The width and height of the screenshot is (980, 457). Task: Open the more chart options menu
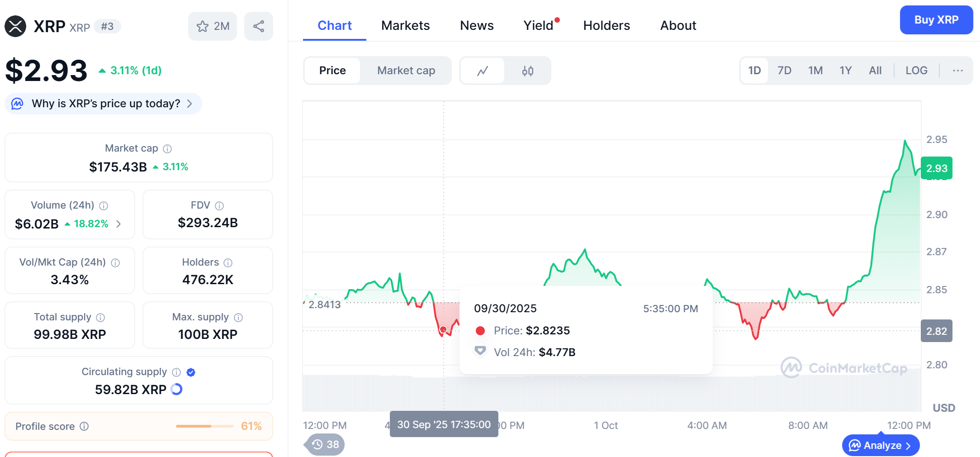[x=957, y=71]
